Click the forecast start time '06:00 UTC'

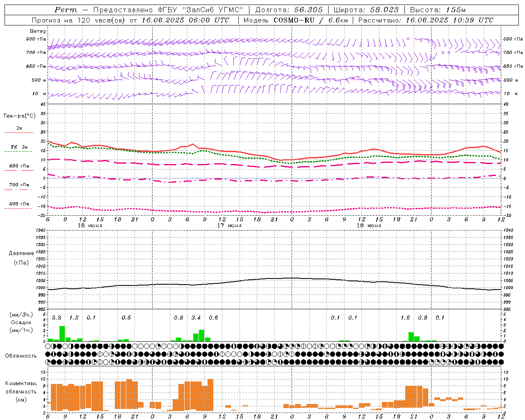pos(209,20)
